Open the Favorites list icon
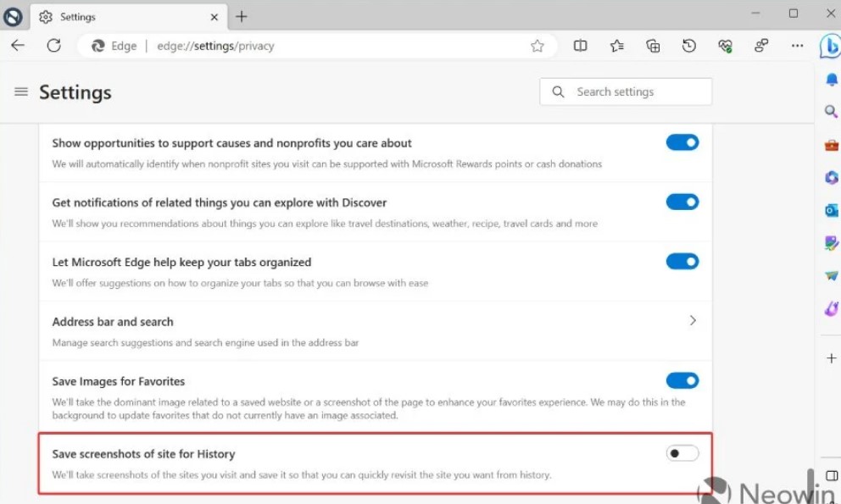Screen dimensions: 841x504 pos(617,46)
